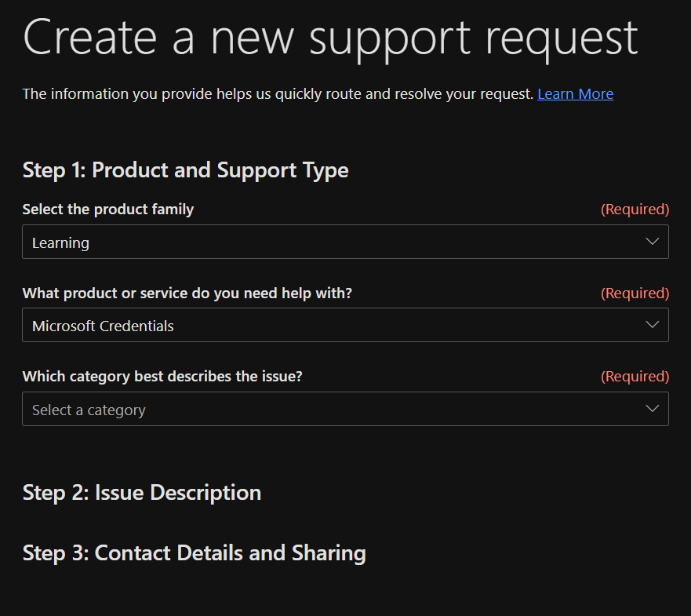Viewport: 691px width, 616px height.
Task: Click the Required indicator for product or service
Action: point(635,293)
